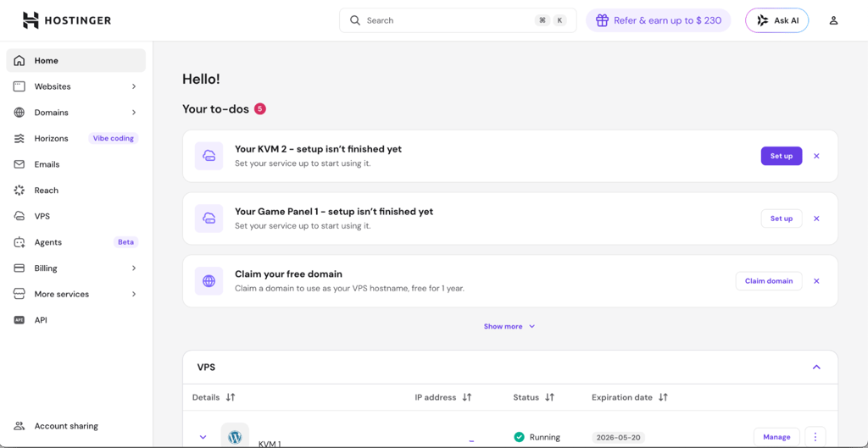Click the Beta badge next to Agents
868x448 pixels.
pyautogui.click(x=125, y=242)
